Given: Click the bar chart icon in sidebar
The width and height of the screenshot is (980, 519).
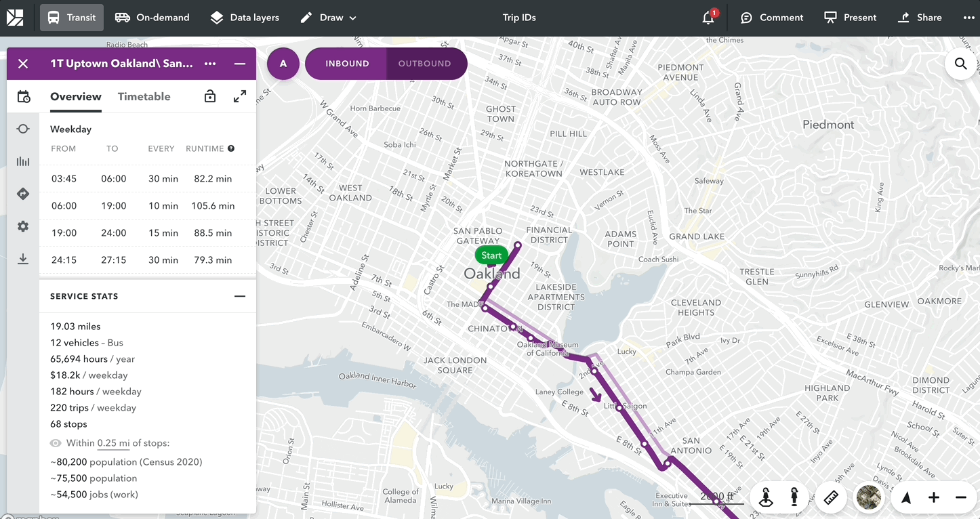Looking at the screenshot, I should (23, 161).
